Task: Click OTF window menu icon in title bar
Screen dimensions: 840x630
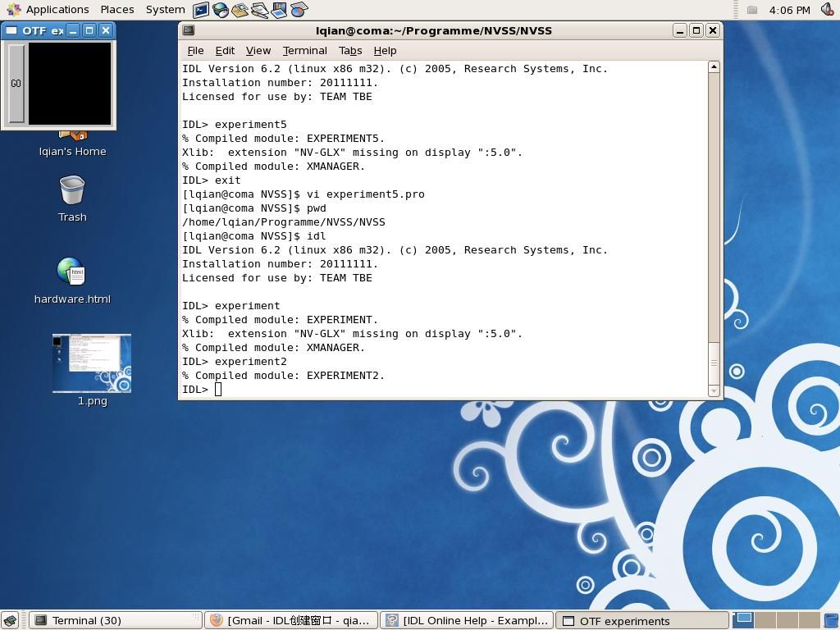Action: click(x=11, y=30)
